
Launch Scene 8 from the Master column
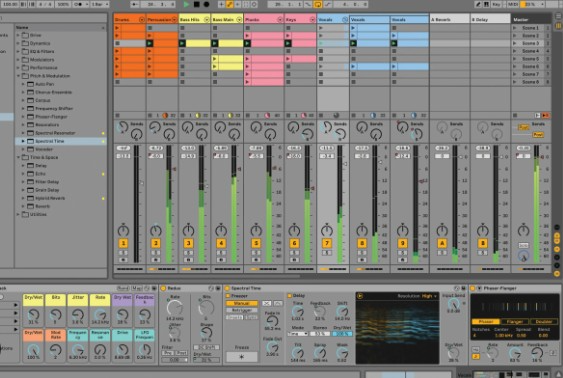515,82
